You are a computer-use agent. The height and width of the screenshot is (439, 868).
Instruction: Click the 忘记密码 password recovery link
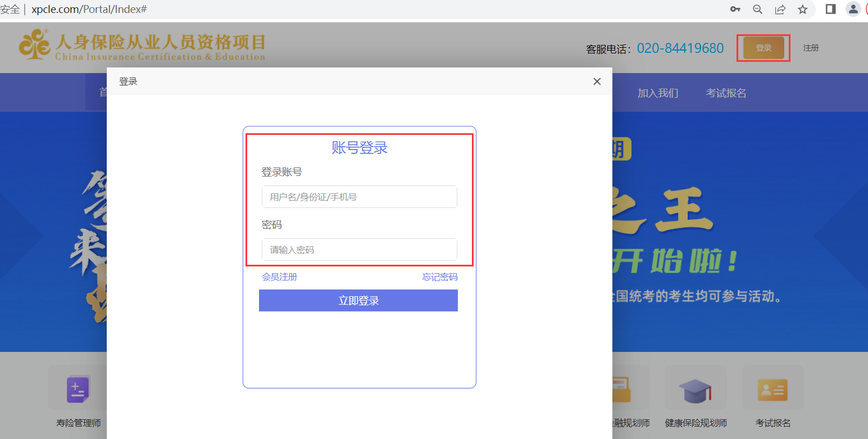point(440,277)
